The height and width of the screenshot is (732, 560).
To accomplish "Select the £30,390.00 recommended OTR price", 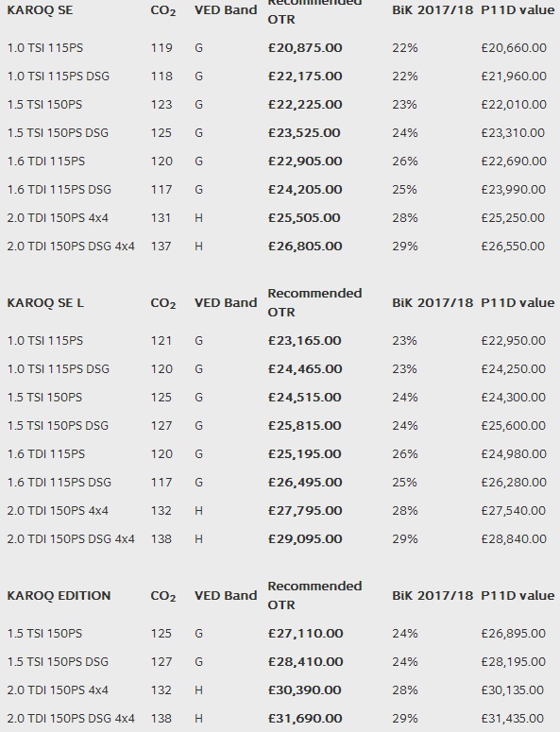I will (305, 690).
